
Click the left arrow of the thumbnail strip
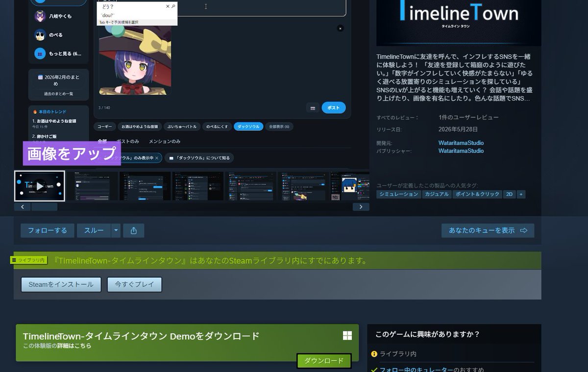[x=23, y=207]
